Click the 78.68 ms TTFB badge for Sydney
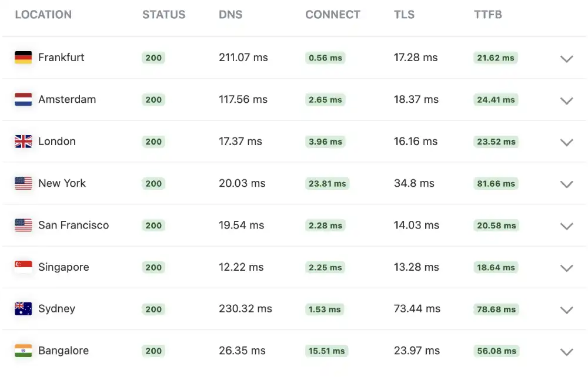588x377 pixels. (495, 309)
